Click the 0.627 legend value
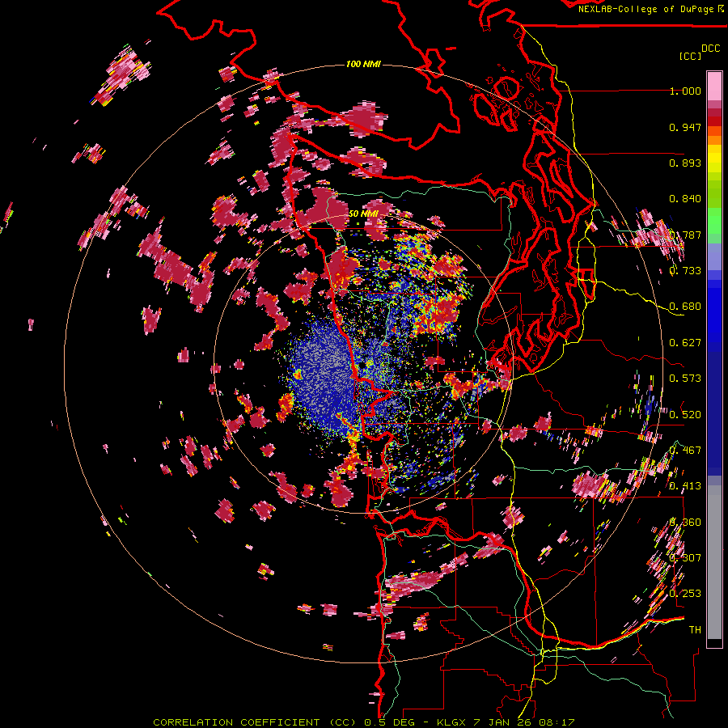The image size is (728, 728). 685,343
